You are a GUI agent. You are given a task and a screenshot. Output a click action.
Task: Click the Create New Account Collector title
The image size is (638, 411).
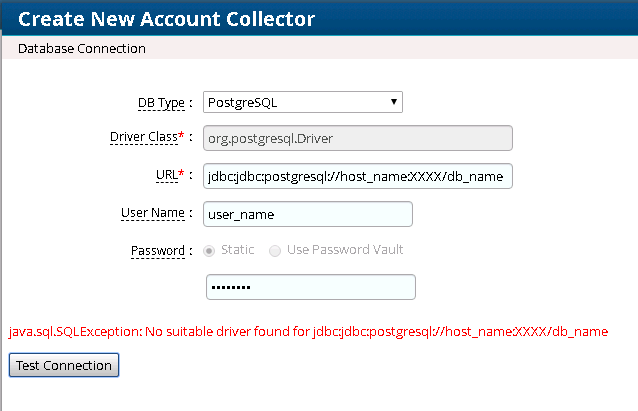166,19
